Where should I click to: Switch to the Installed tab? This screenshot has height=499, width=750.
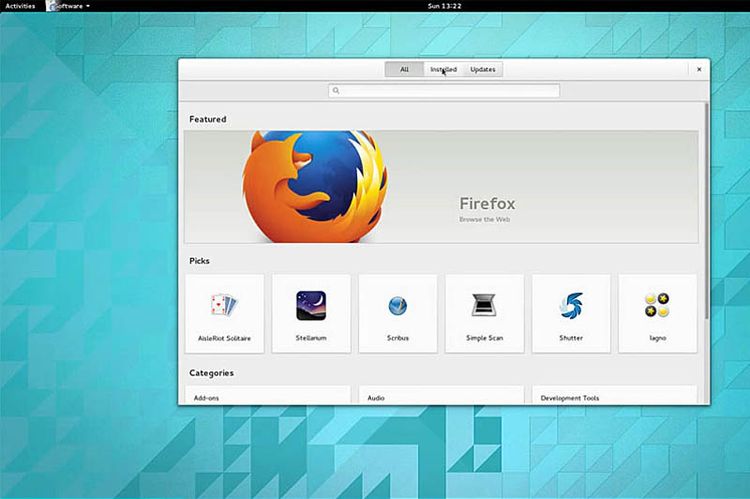coord(443,69)
